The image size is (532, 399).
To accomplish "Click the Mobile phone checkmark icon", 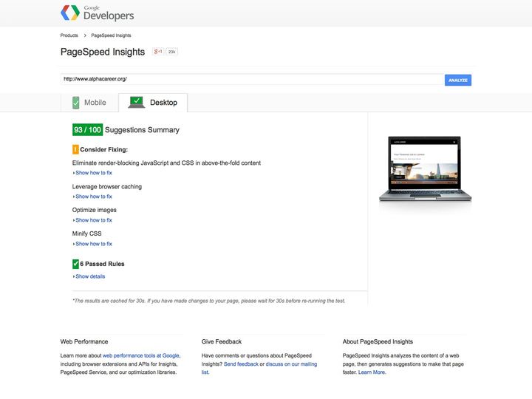I will pyautogui.click(x=75, y=103).
